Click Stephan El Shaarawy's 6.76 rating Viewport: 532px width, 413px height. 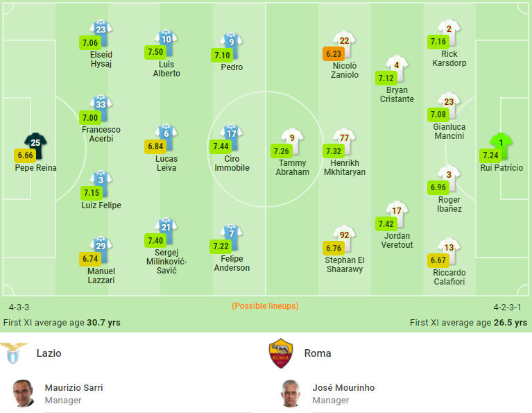pyautogui.click(x=334, y=248)
